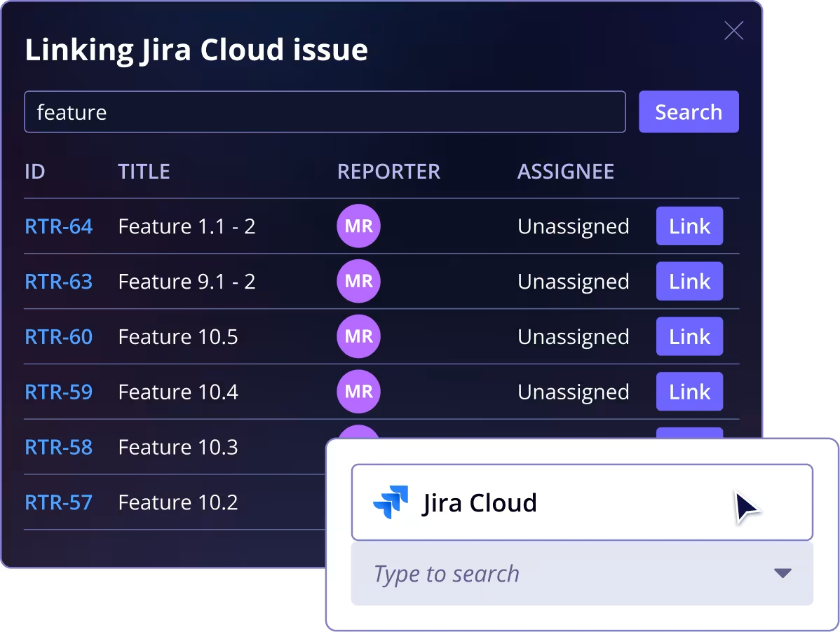Open the Type to search combo box
Image resolution: width=840 pixels, height=632 pixels.
pos(582,574)
